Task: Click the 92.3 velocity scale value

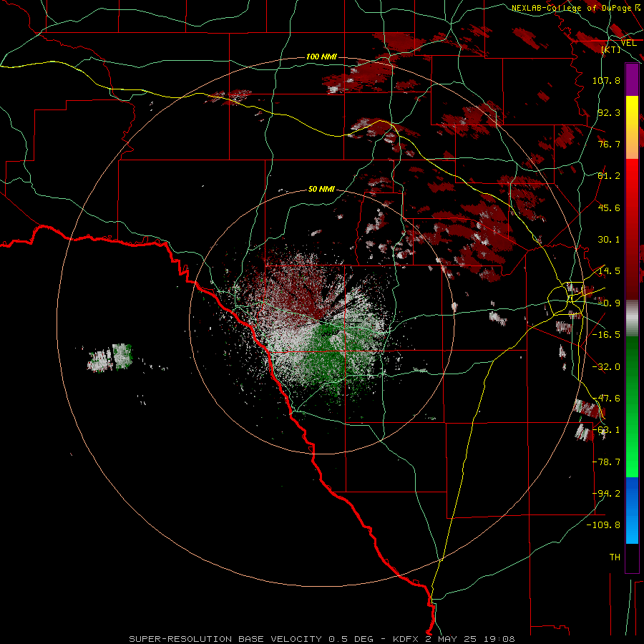Action: [609, 112]
